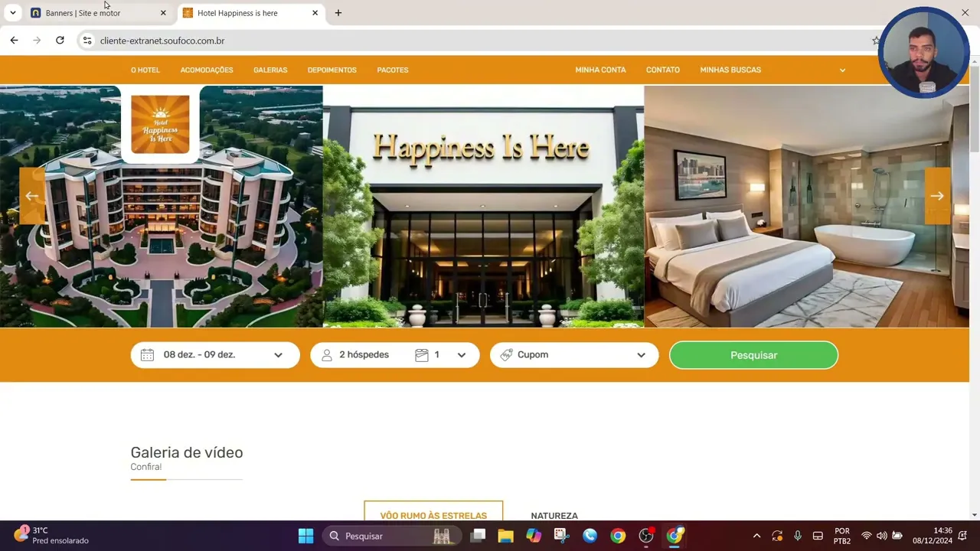Open the site information icon in address bar
The image size is (980, 551).
coord(87,41)
